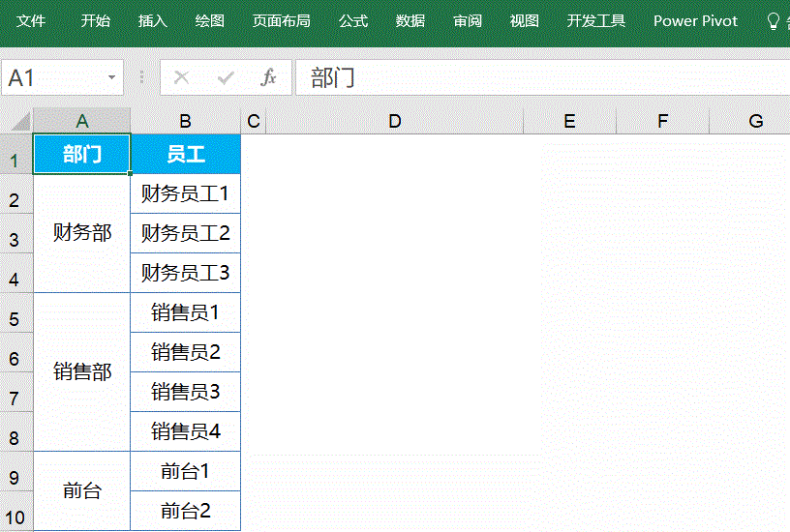Image resolution: width=790 pixels, height=532 pixels.
Task: Click the lightbulb Tell Me icon
Action: point(773,21)
